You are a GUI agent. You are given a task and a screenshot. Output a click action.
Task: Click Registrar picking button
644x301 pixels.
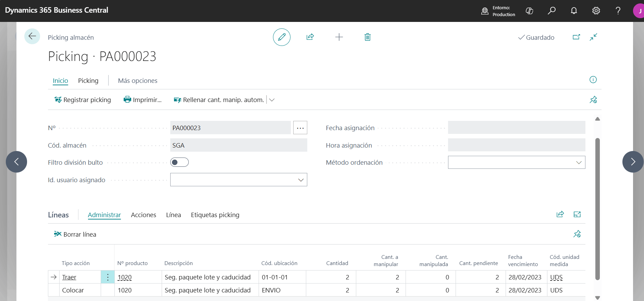(x=83, y=100)
